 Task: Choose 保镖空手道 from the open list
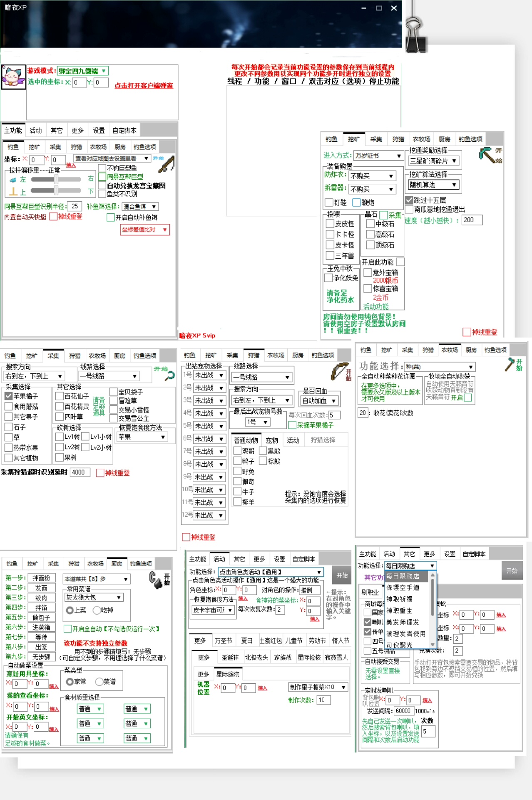(403, 587)
